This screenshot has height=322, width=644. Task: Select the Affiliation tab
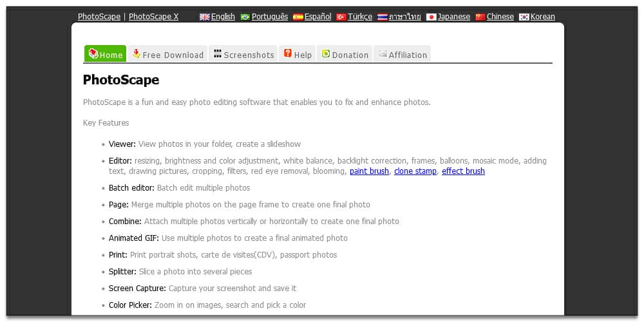(402, 54)
